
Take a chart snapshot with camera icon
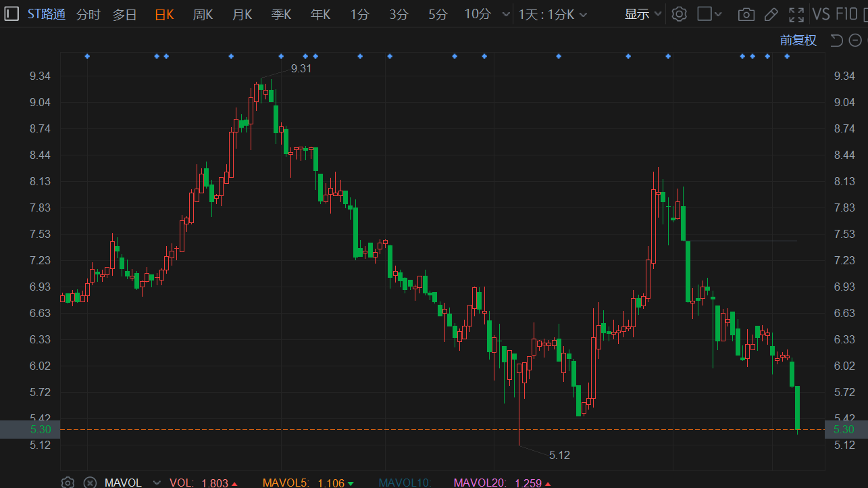tap(746, 14)
